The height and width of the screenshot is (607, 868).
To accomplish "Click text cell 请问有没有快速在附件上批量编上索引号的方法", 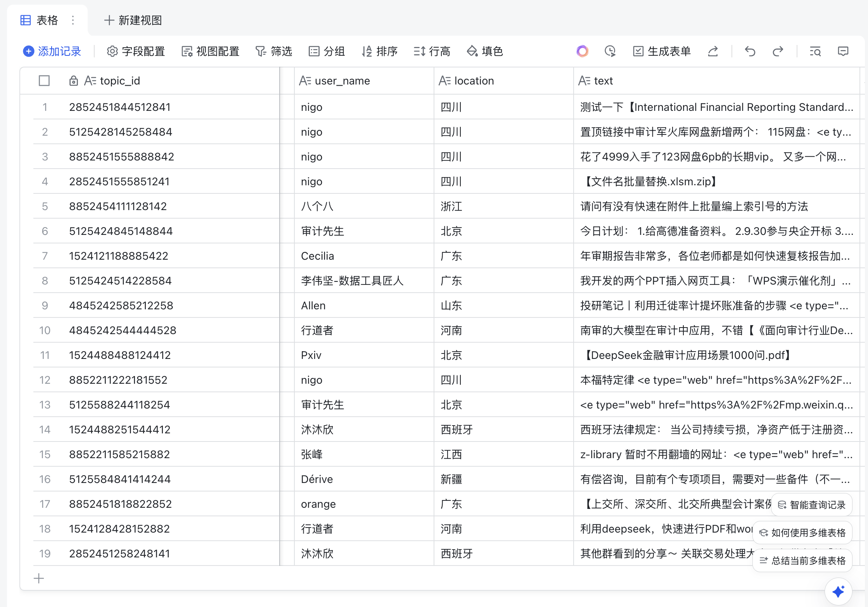I will coord(717,206).
